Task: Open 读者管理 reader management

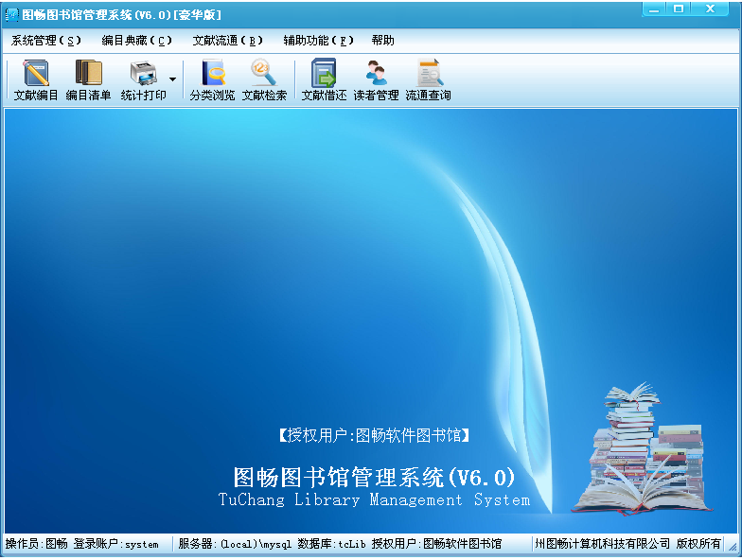Action: 376,79
